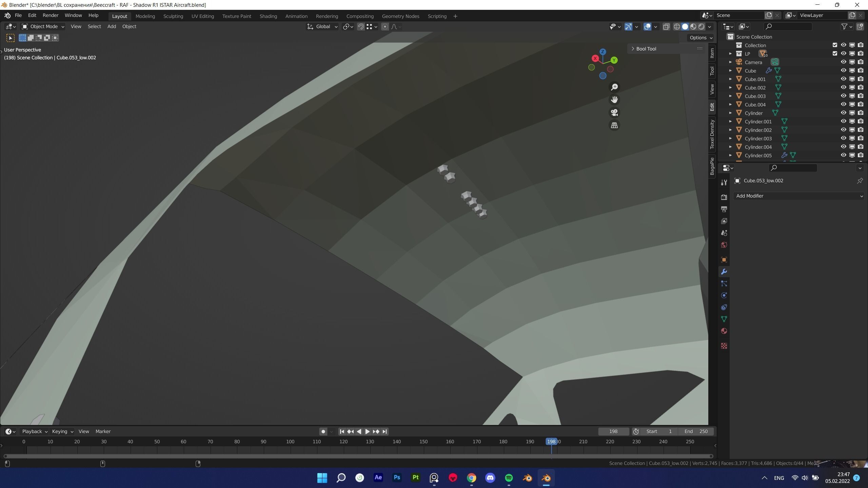Open the Render menu
The height and width of the screenshot is (488, 868).
click(51, 15)
